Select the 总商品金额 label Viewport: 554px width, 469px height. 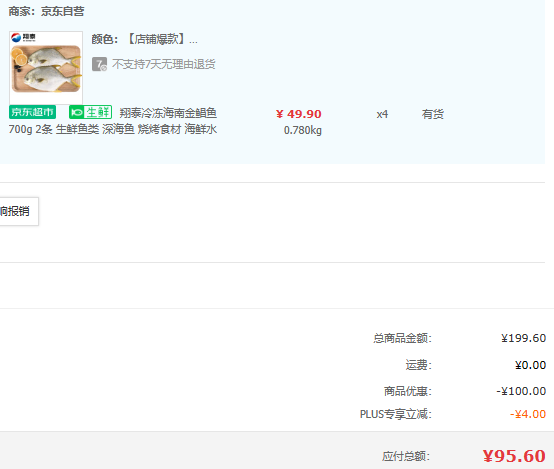(x=402, y=338)
